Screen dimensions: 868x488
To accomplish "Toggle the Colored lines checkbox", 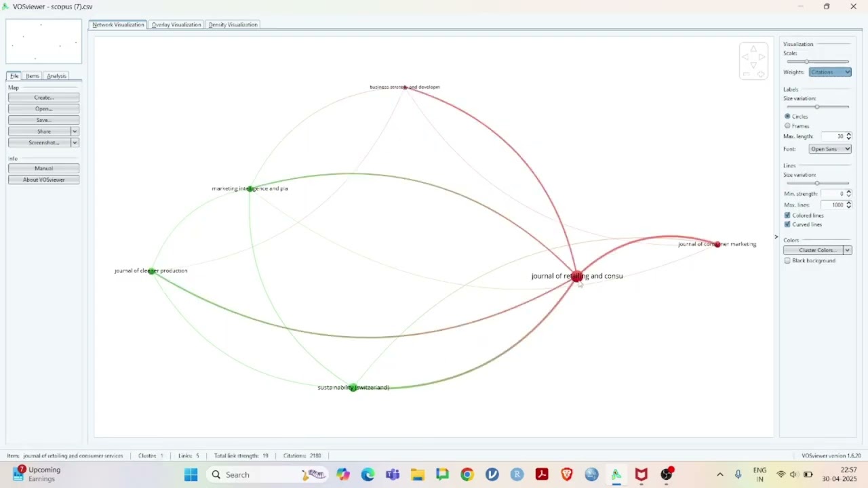I will [x=787, y=216].
